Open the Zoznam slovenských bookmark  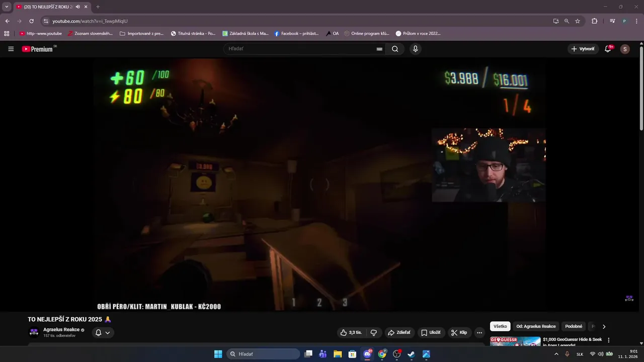90,34
